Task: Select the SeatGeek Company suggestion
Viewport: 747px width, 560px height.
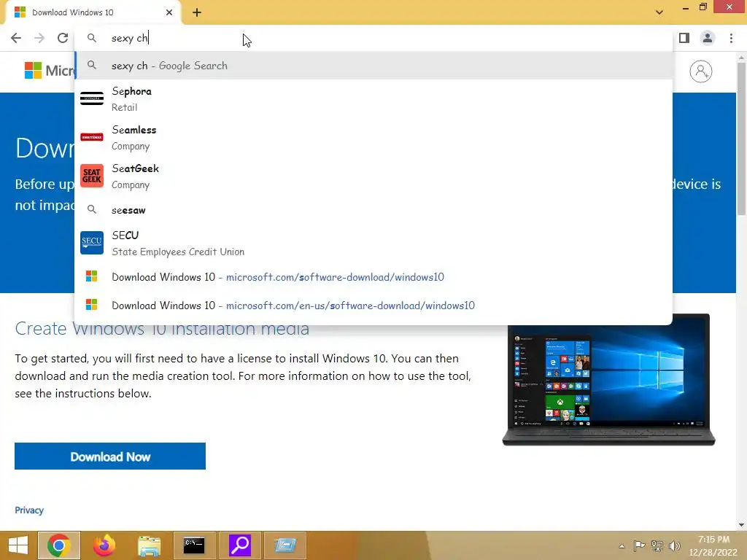Action: pos(373,176)
